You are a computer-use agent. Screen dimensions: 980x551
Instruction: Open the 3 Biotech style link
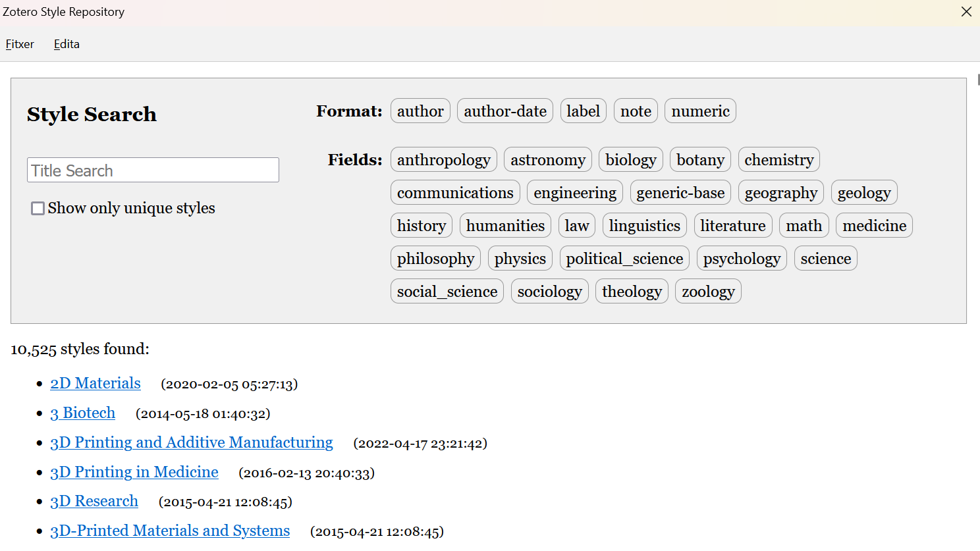click(83, 413)
